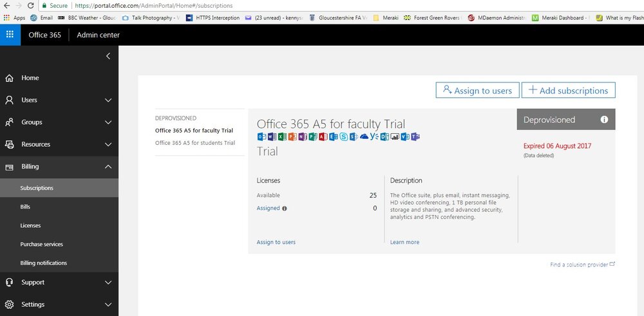Click the Yammer product icon
Viewport: 644px width, 316px height.
(x=374, y=136)
